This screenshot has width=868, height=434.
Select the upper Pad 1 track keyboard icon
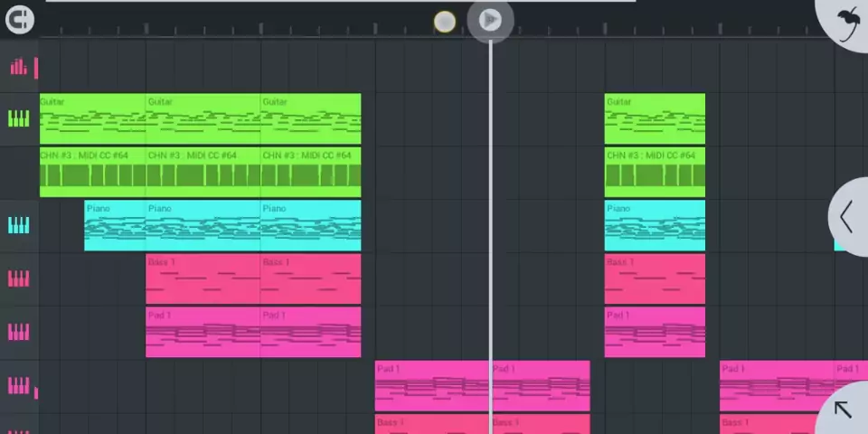pyautogui.click(x=18, y=332)
